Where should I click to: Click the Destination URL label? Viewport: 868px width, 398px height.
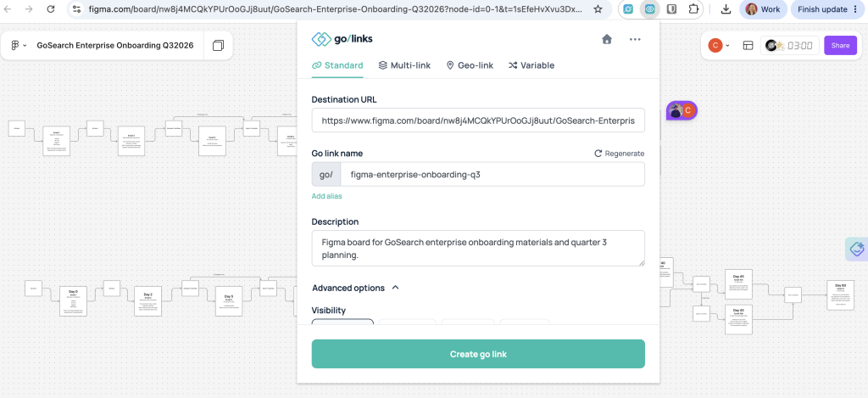coord(344,100)
